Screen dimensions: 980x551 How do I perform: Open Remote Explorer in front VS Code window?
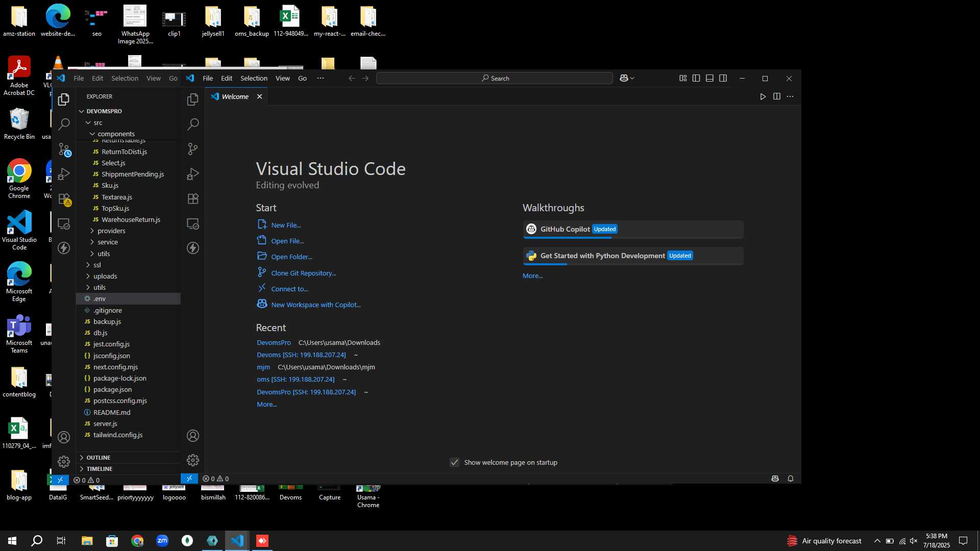pos(192,223)
